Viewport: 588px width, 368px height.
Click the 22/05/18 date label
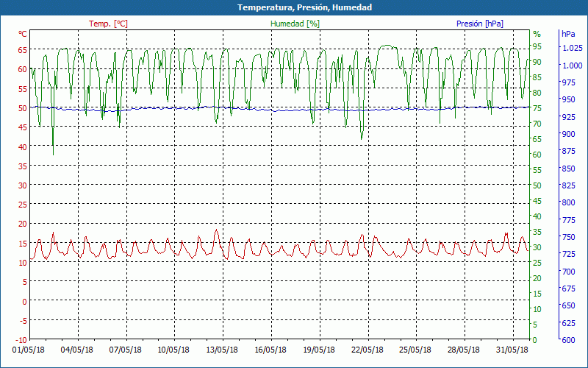point(367,350)
